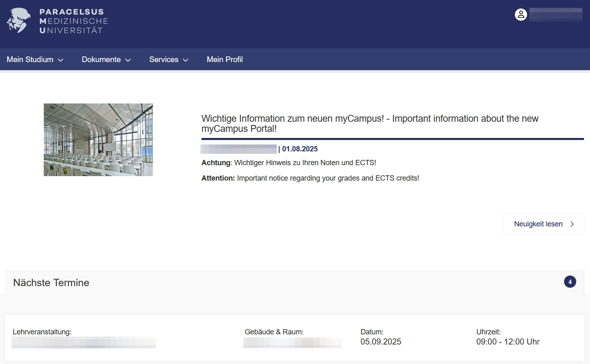This screenshot has width=590, height=364.
Task: Open the Mein Studium menu
Action: tap(30, 60)
